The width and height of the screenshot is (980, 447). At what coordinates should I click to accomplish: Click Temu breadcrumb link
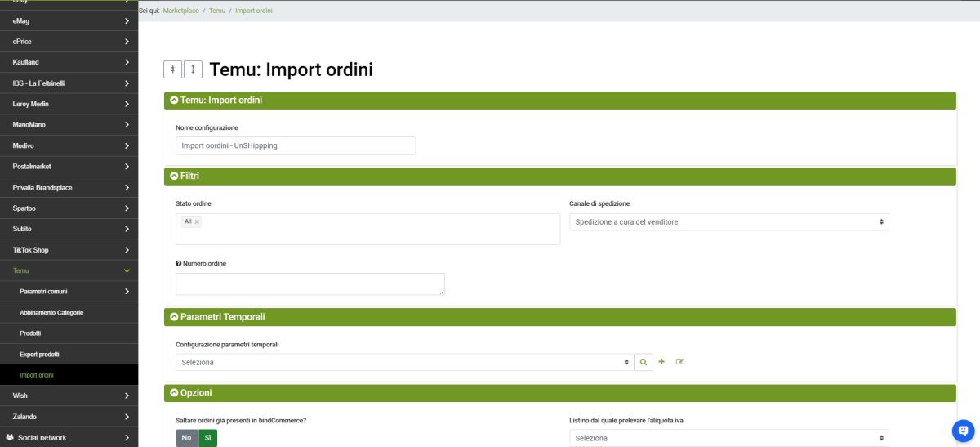(216, 11)
